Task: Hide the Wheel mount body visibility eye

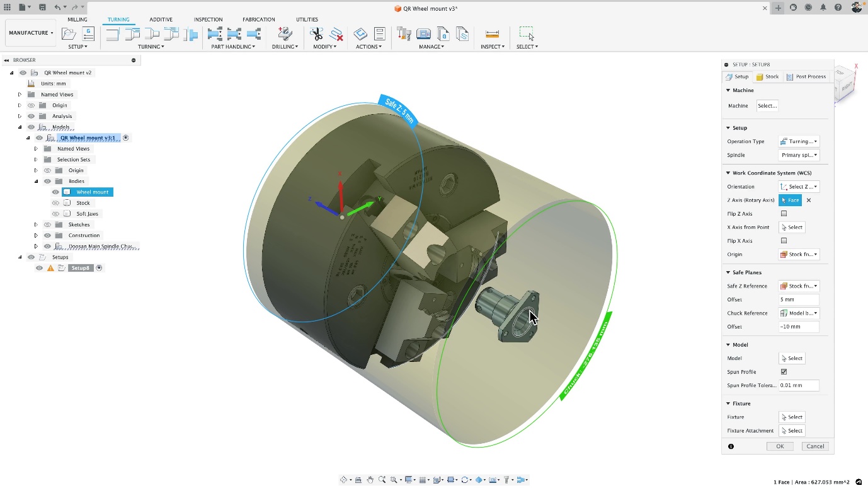Action: 55,192
